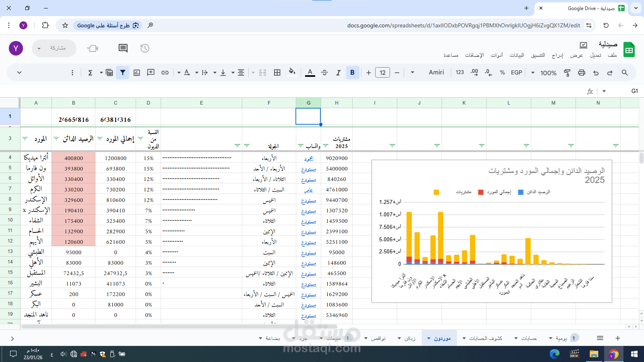Click the document status icon near title
Image resolution: width=644 pixels, height=362 pixels.
584,45
